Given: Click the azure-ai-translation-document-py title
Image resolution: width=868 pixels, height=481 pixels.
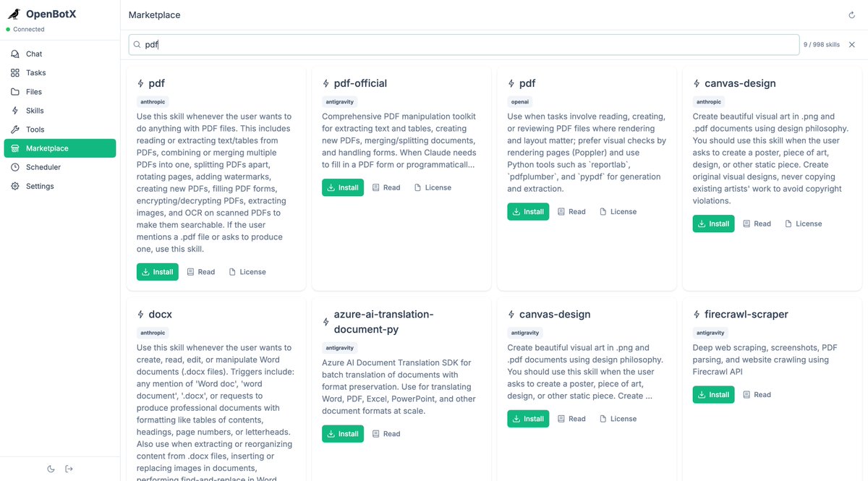Looking at the screenshot, I should [383, 322].
